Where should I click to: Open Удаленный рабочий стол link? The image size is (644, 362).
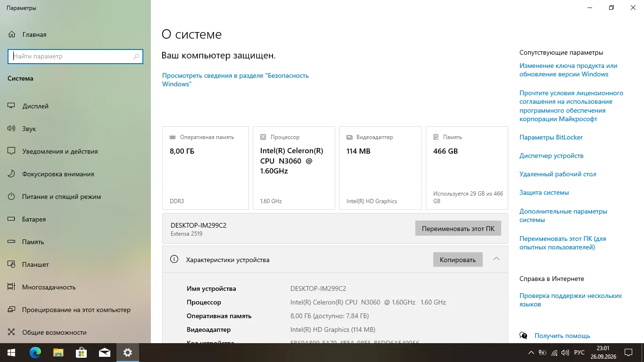[558, 174]
